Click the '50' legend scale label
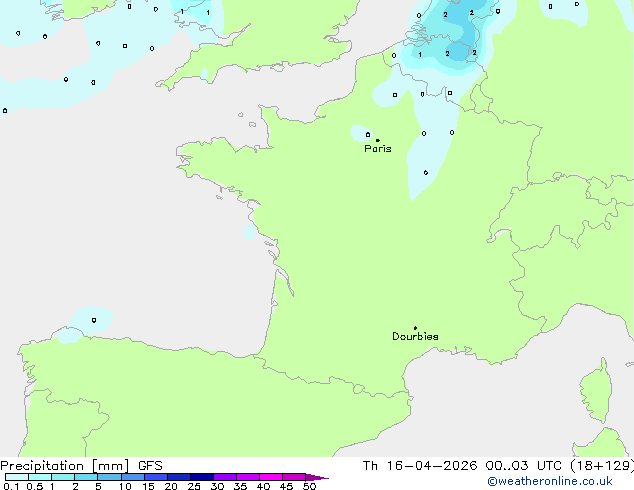The image size is (634, 490). (x=309, y=486)
